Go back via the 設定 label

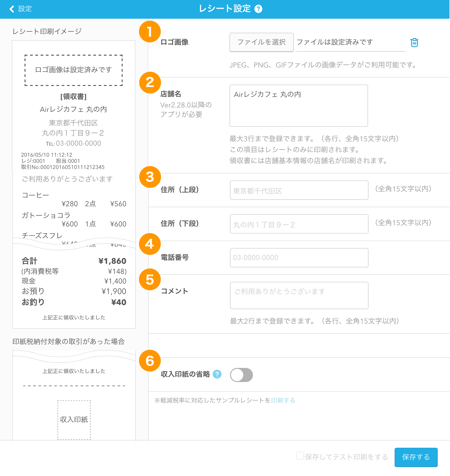click(x=25, y=9)
